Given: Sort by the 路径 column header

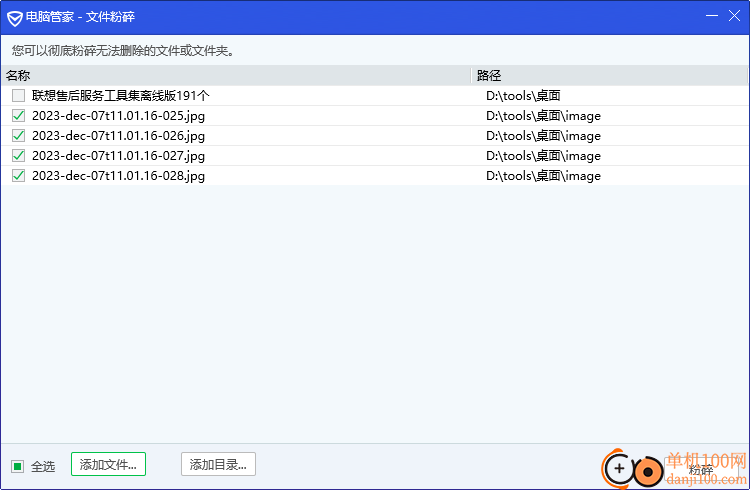Looking at the screenshot, I should pos(609,76).
